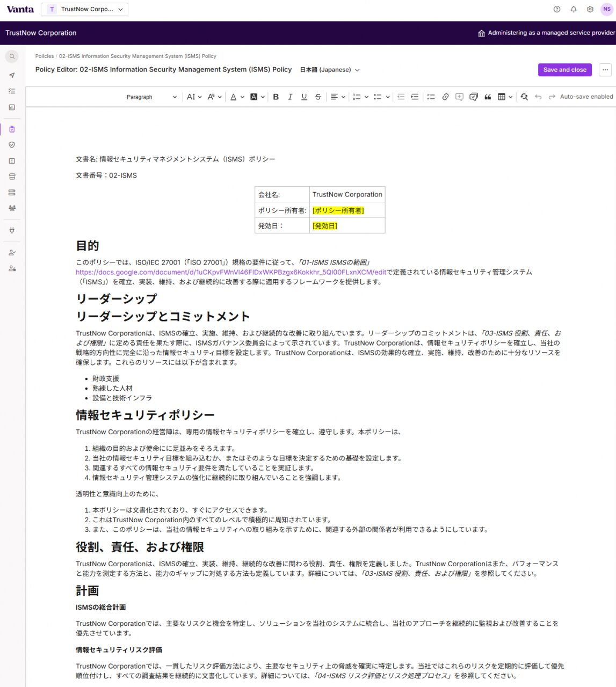Increase paragraph indent
Viewport: 616px width, 687px height.
point(415,97)
